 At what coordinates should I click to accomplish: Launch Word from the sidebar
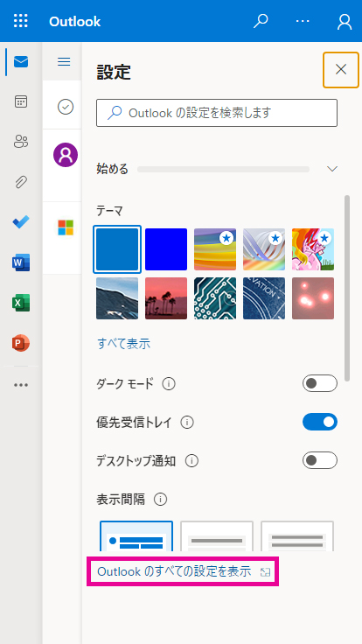(20, 262)
